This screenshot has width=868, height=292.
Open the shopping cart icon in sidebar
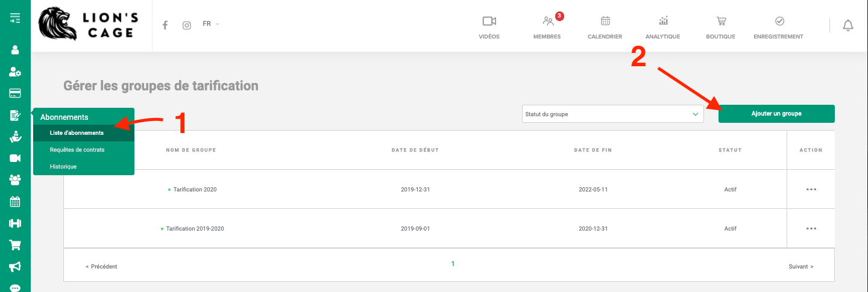tap(15, 244)
